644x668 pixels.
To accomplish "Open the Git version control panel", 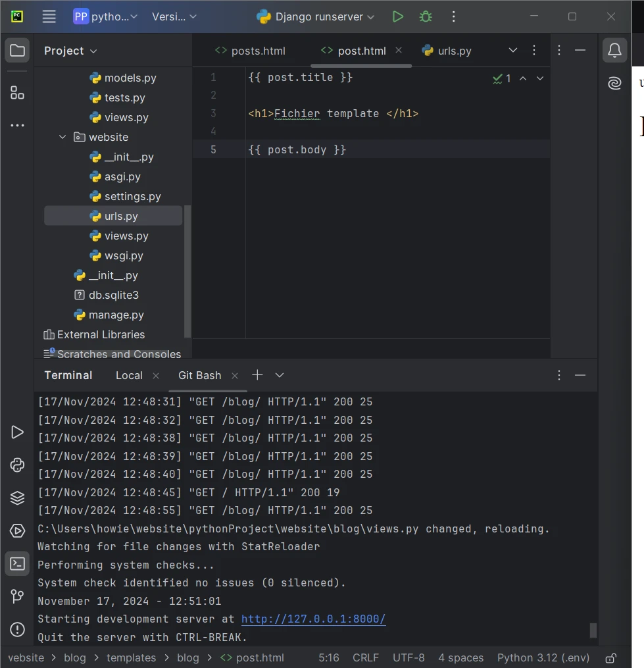I will 18,596.
